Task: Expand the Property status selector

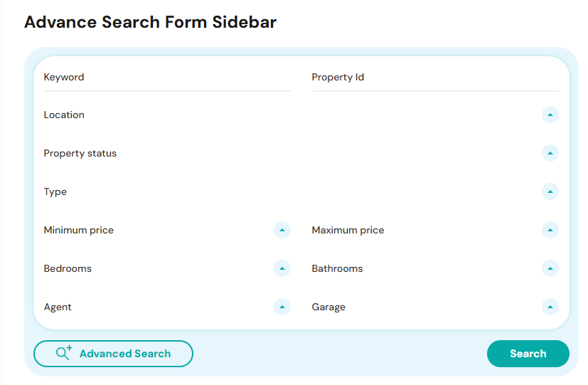Action: click(x=301, y=153)
